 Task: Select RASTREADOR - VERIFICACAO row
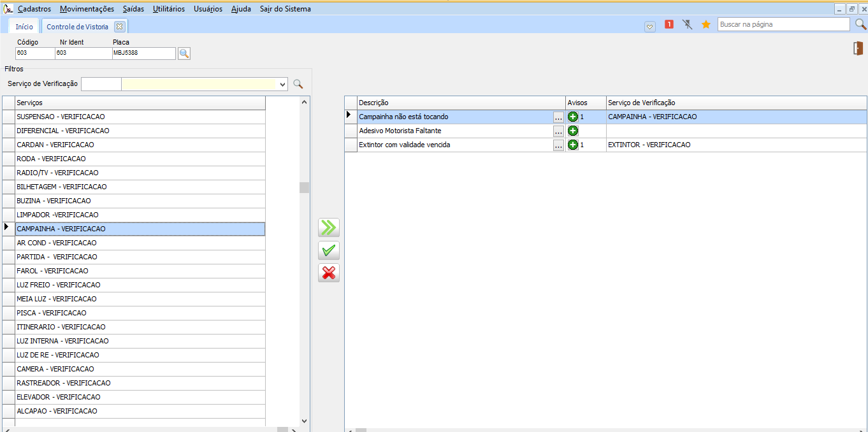tap(140, 383)
